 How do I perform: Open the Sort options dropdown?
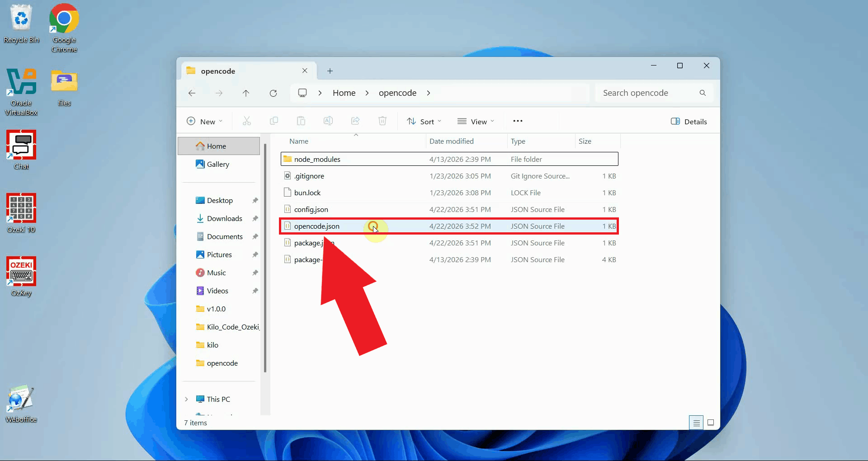(424, 122)
